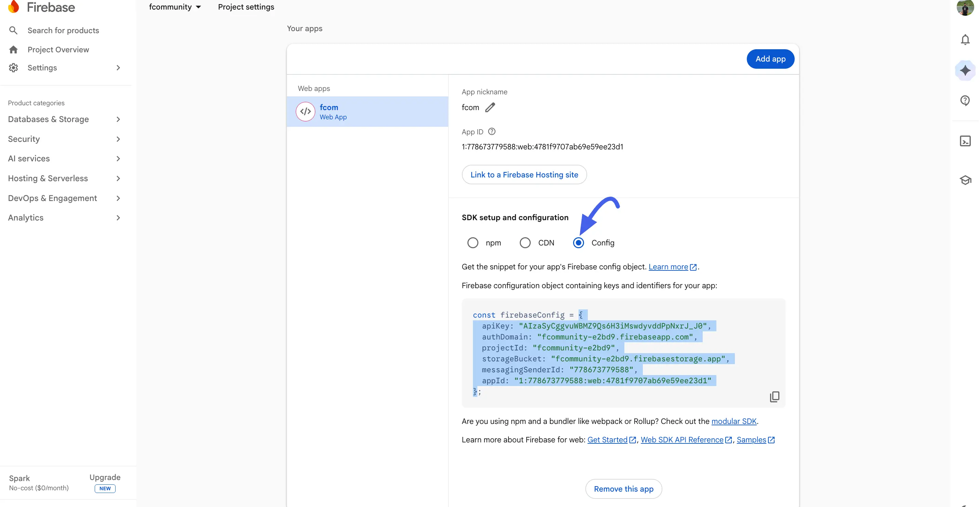The height and width of the screenshot is (507, 980).
Task: Open Settings menu item
Action: pyautogui.click(x=42, y=68)
